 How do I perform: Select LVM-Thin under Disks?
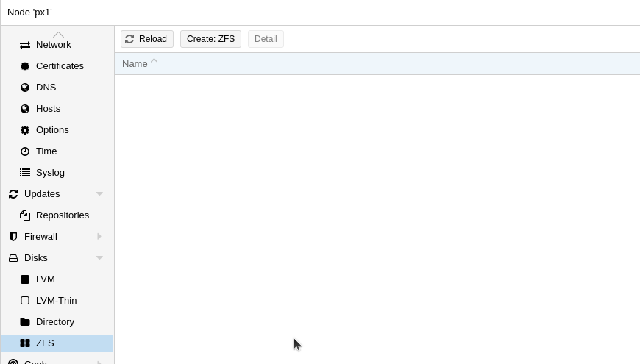point(57,300)
